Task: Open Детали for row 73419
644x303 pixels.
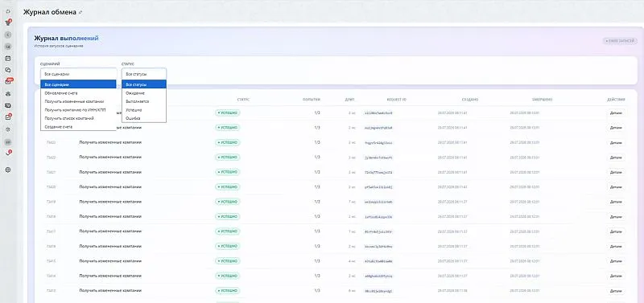Action: coord(616,202)
